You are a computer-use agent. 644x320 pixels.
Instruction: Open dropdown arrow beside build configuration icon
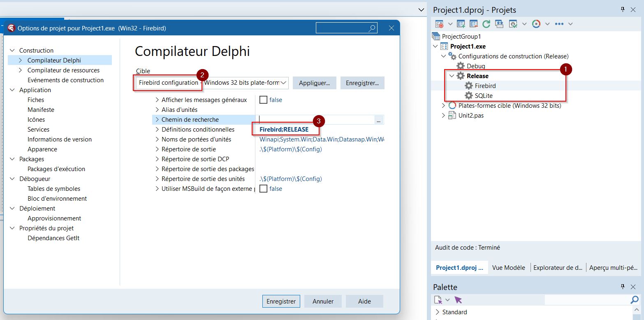[x=524, y=24]
